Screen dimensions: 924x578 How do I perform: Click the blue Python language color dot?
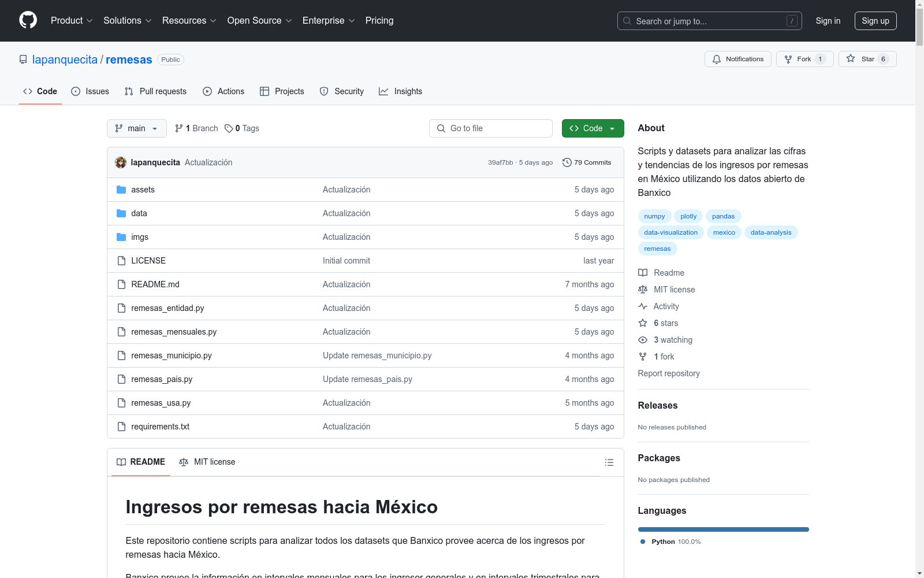click(643, 542)
